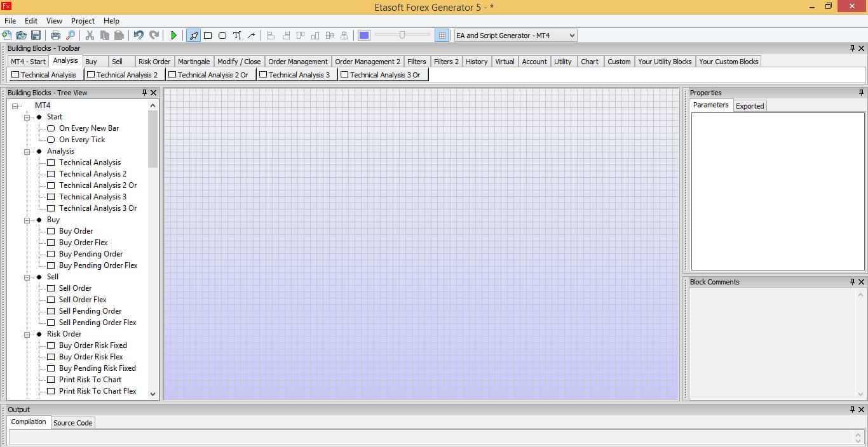Collapse the Sell tree node
Image resolution: width=868 pixels, height=447 pixels.
[x=27, y=277]
